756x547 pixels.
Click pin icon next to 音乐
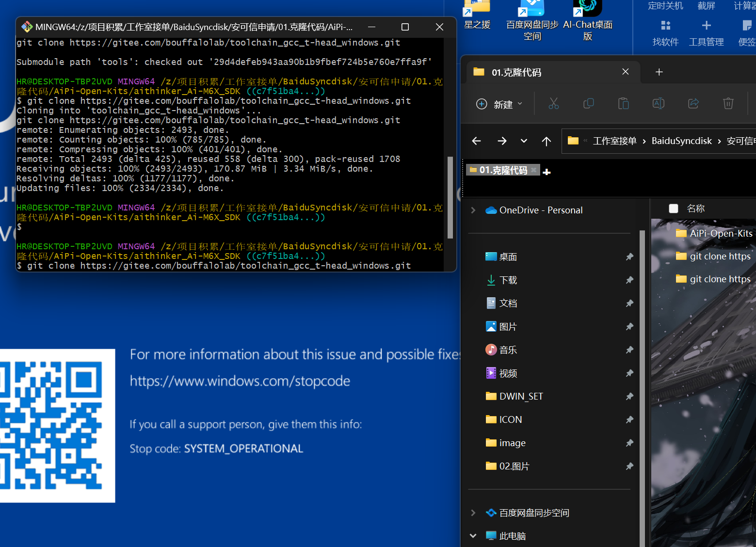click(x=629, y=350)
